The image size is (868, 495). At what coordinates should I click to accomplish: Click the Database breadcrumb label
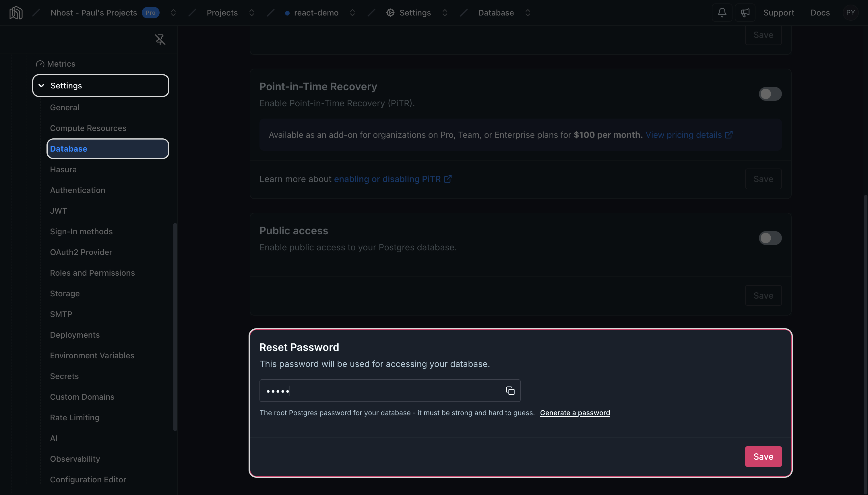point(496,13)
